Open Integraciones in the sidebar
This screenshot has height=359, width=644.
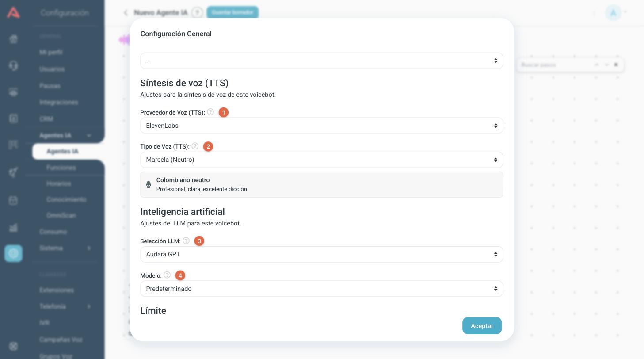tap(59, 102)
